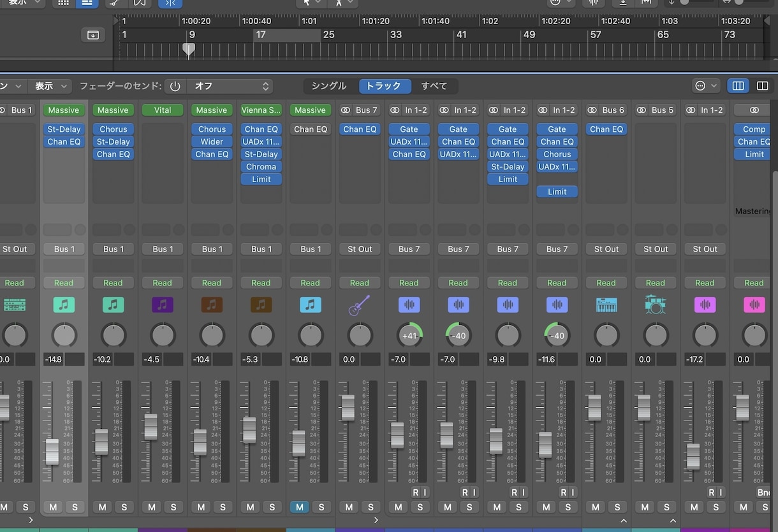Click the drum kit track icon
This screenshot has height=532, width=778.
tap(655, 305)
